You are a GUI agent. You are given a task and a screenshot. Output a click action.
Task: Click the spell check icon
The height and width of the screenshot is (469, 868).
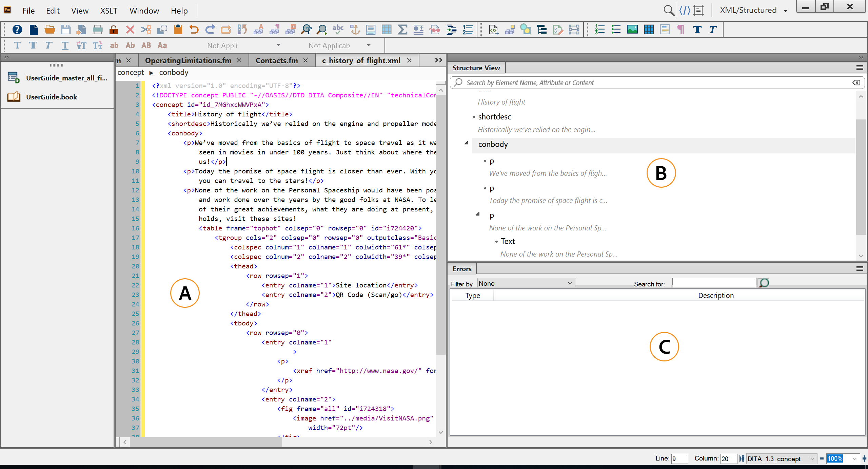pos(338,30)
